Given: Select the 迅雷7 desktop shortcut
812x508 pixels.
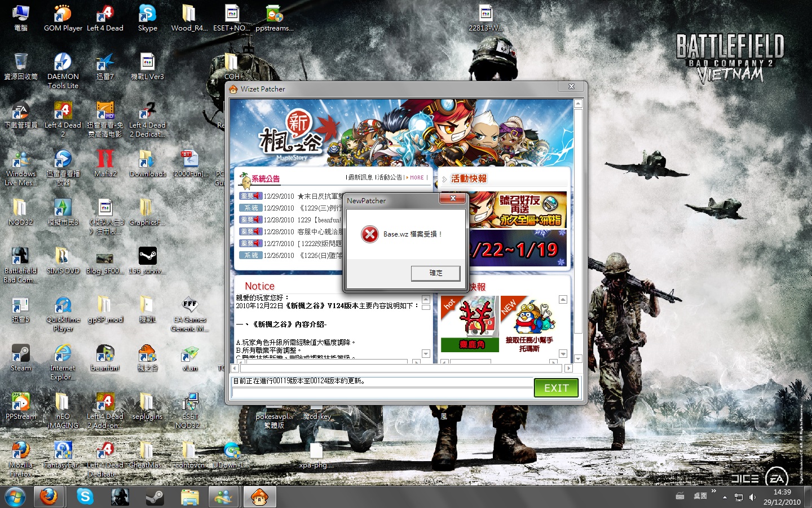Looking at the screenshot, I should [105, 67].
